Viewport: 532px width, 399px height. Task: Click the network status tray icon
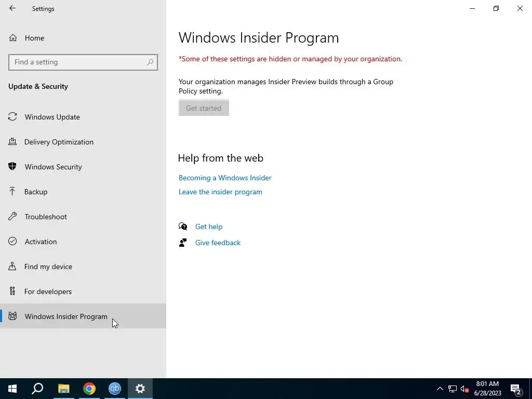tap(453, 389)
